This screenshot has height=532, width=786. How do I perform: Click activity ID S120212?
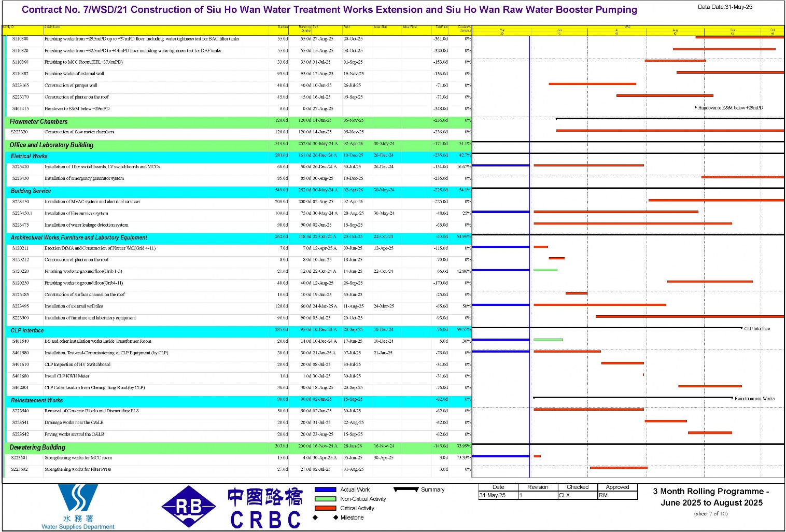tap(20, 260)
